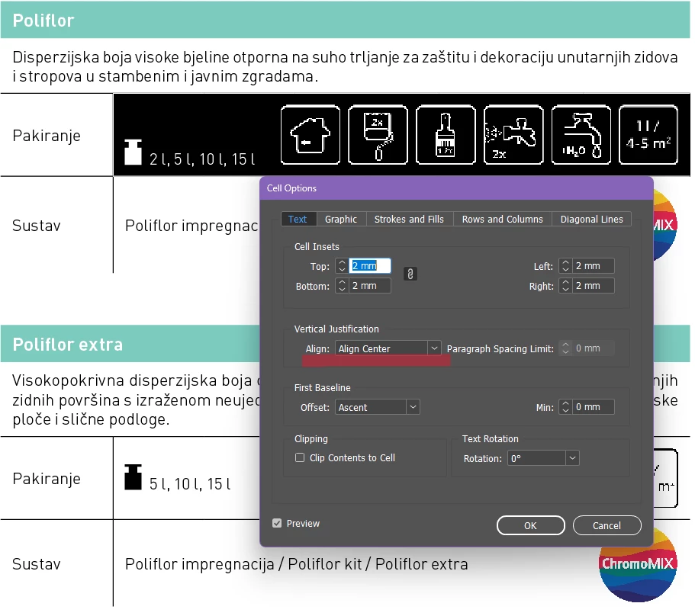Click the paintbrush pictogram

point(446,135)
